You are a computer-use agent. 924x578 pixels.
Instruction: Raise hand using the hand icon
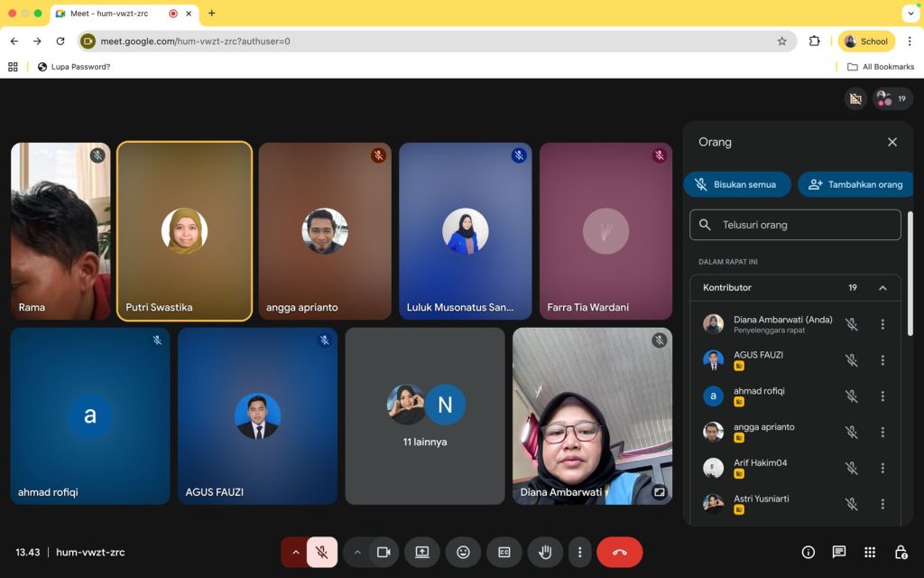[545, 552]
